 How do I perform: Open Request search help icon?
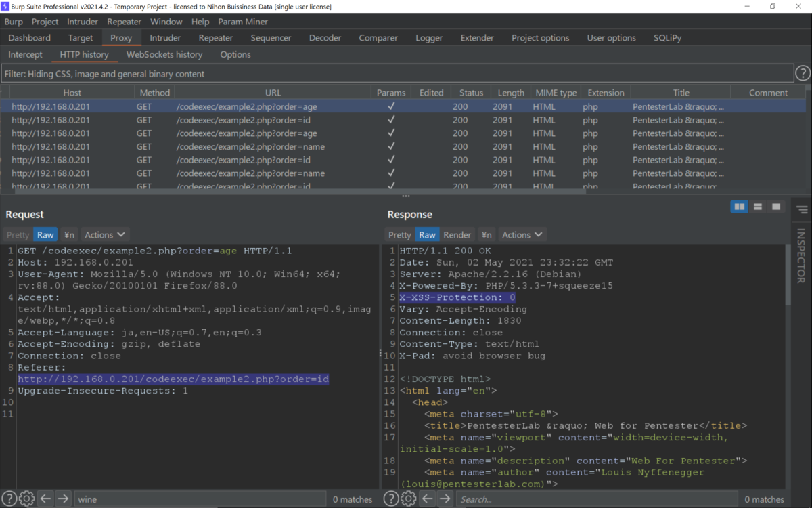pos(9,499)
